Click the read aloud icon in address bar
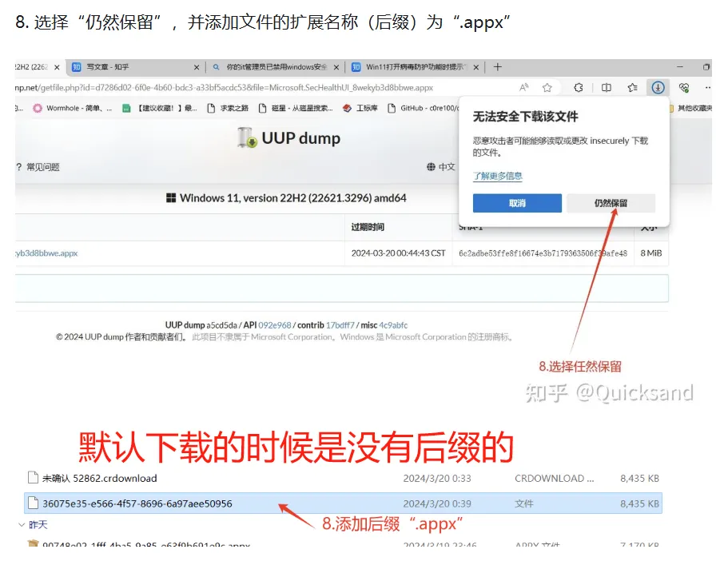The image size is (728, 565). point(523,87)
